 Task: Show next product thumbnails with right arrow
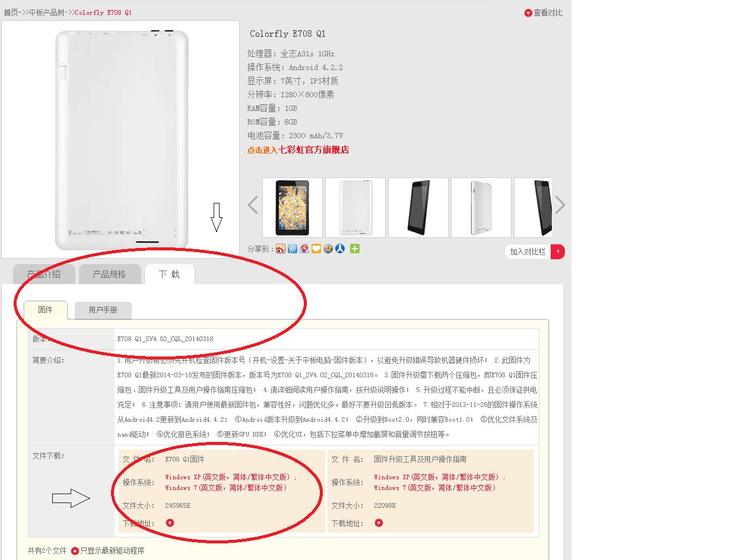(x=560, y=205)
